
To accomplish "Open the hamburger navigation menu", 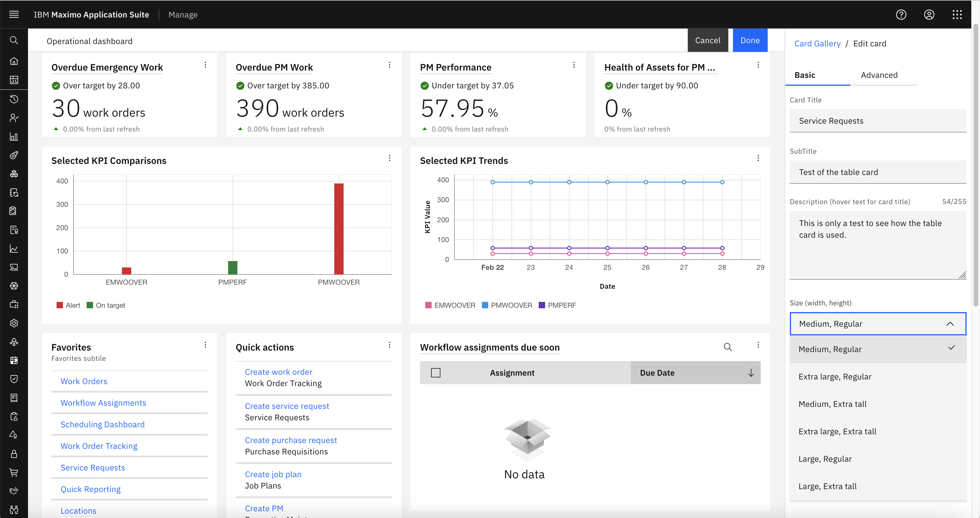I will (x=14, y=15).
